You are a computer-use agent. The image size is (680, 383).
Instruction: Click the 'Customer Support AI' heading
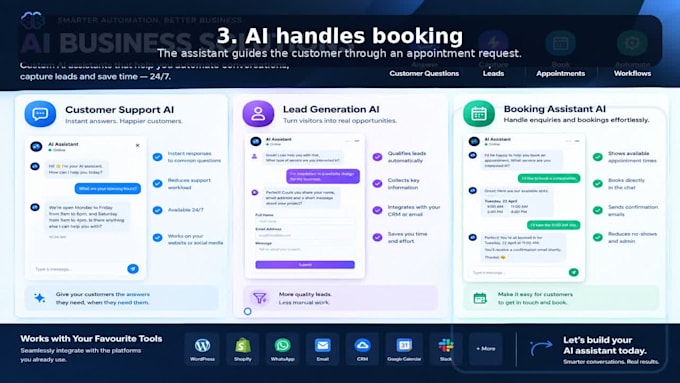tap(119, 110)
